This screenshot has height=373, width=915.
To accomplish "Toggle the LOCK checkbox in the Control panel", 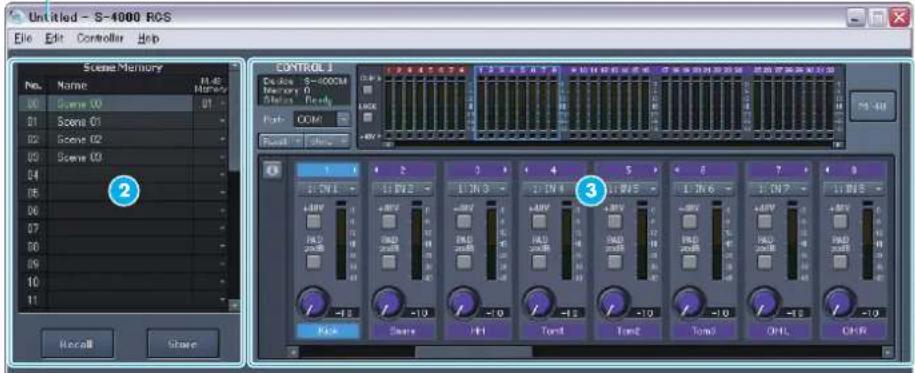I will tap(368, 117).
